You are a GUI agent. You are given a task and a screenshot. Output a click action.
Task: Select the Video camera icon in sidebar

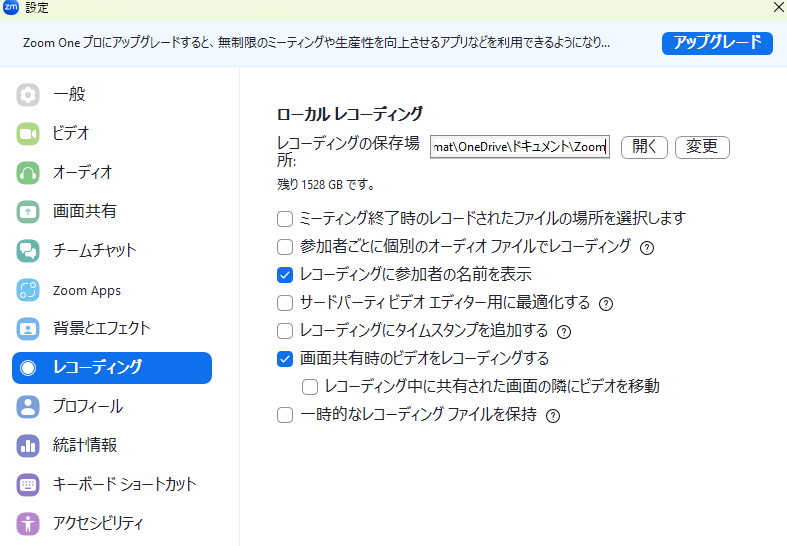coord(28,133)
